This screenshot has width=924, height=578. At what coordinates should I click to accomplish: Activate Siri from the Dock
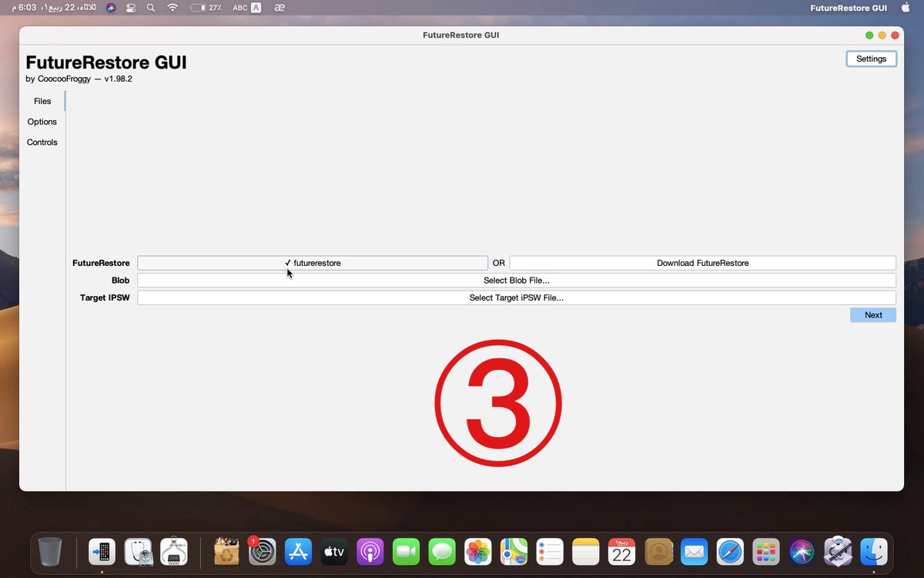[x=801, y=552]
